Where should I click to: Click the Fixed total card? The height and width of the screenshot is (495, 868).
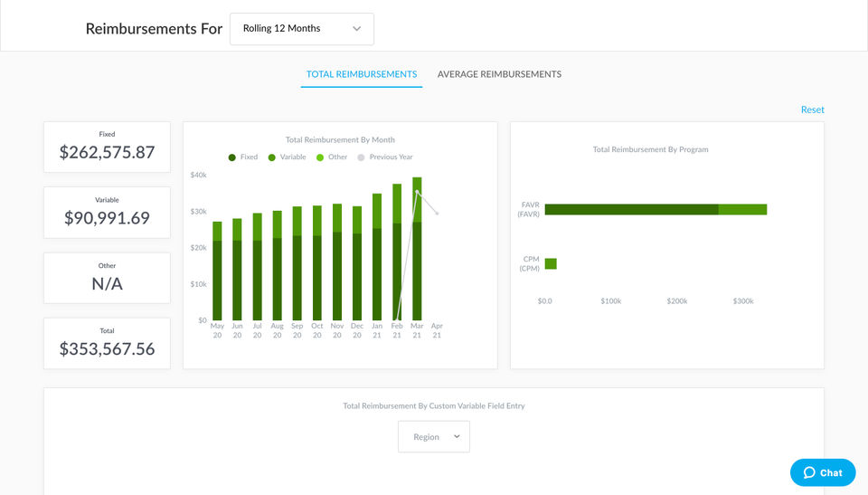click(107, 147)
